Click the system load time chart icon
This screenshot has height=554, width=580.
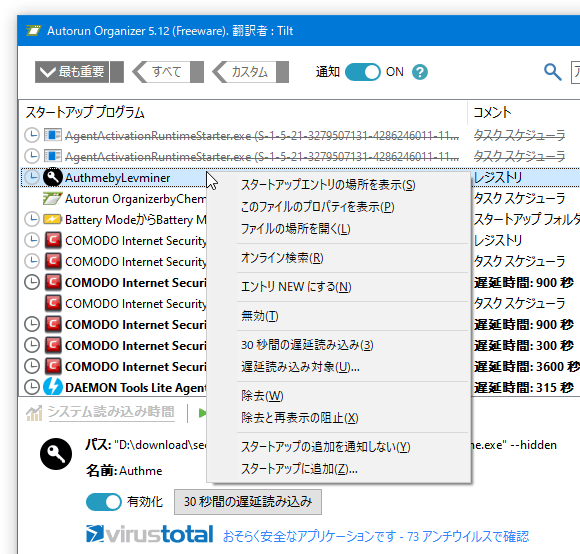coord(34,413)
